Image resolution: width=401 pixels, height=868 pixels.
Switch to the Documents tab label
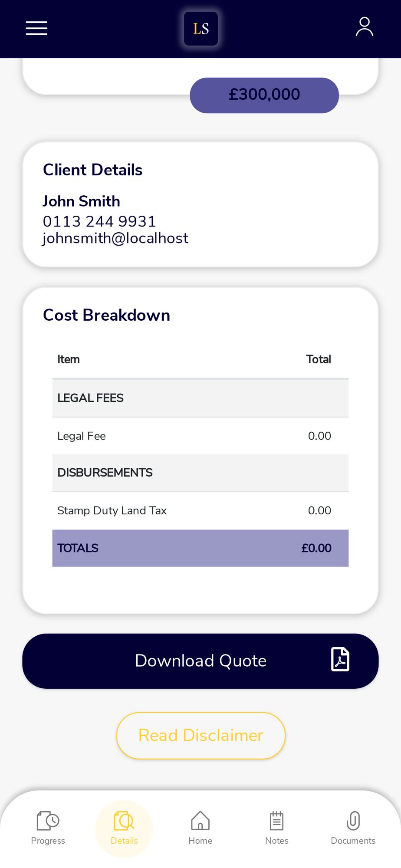click(x=353, y=841)
